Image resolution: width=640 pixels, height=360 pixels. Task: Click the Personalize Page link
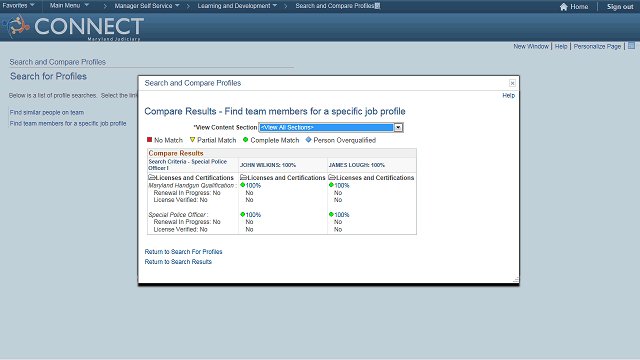click(597, 47)
